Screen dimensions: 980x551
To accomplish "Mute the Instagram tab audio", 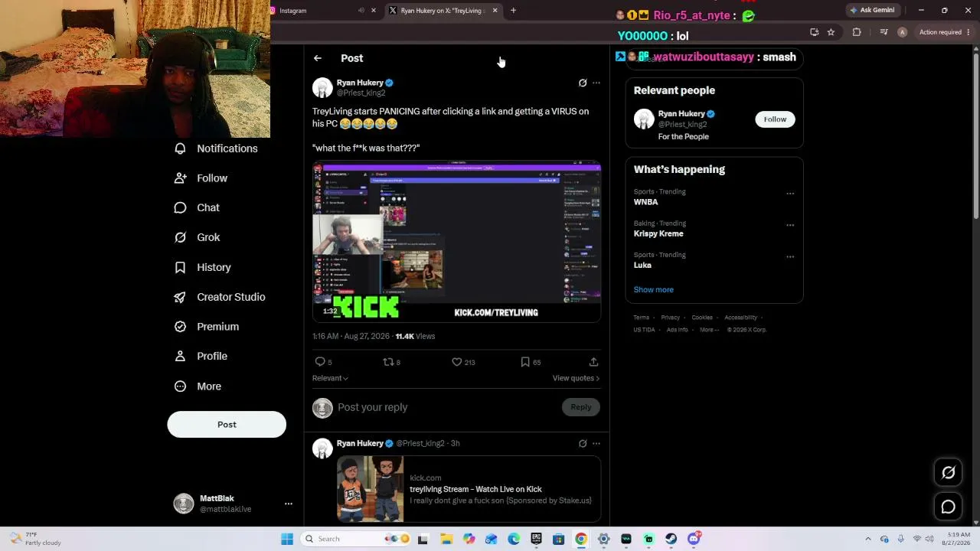I will (361, 11).
